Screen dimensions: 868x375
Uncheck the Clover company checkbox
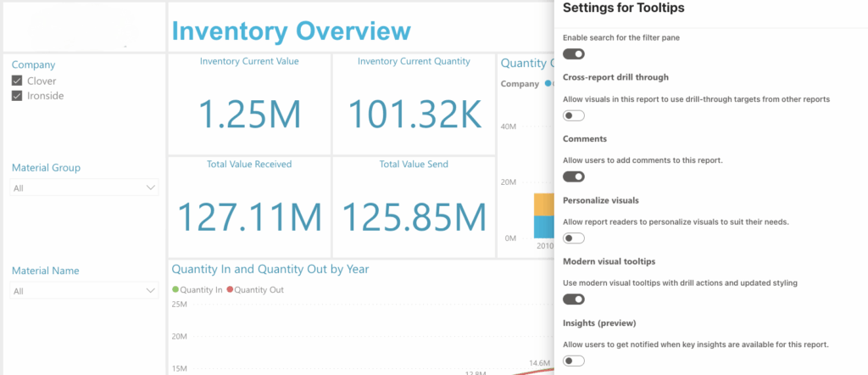(x=17, y=81)
